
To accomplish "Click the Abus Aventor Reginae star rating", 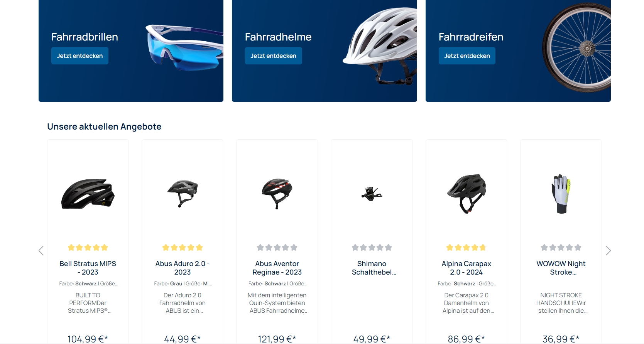I will [277, 248].
